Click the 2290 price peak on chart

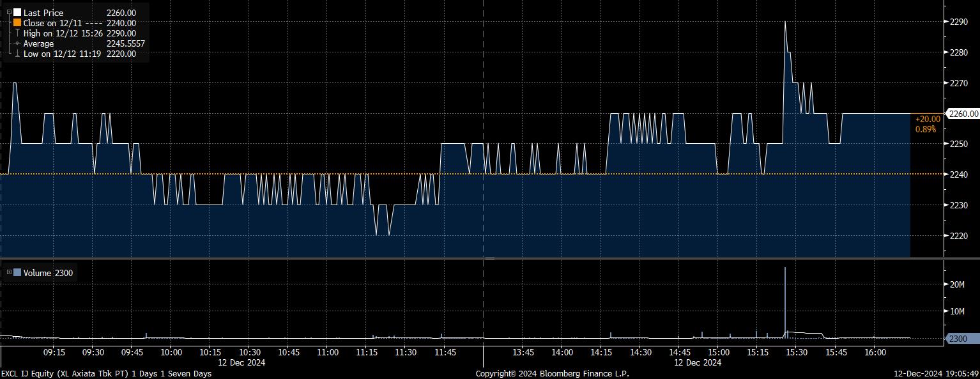coord(785,23)
